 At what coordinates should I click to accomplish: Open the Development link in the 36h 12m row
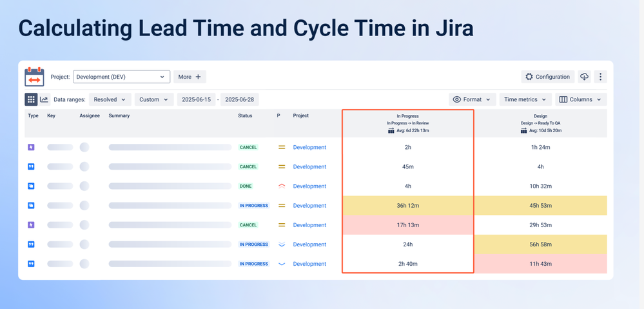point(309,205)
